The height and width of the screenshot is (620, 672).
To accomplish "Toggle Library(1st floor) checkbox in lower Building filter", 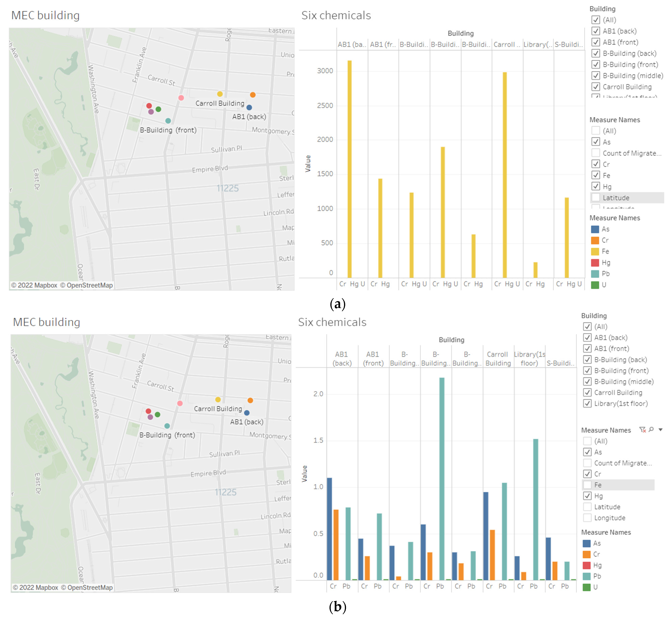I will click(587, 404).
